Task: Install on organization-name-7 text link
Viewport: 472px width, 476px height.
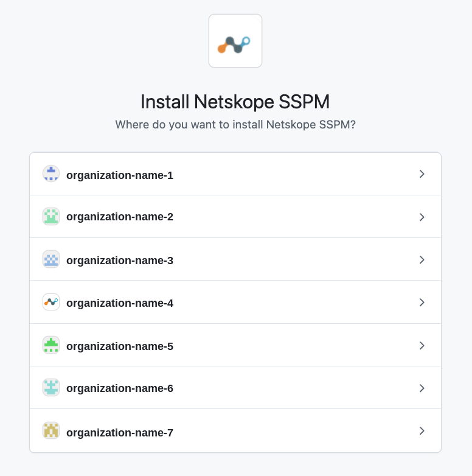Action: (x=120, y=433)
